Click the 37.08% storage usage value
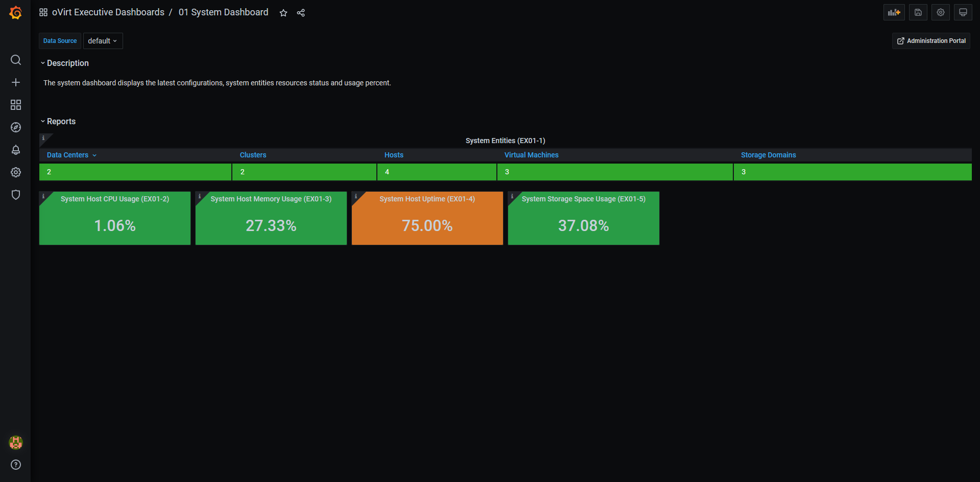Viewport: 980px width, 482px height. [x=584, y=225]
